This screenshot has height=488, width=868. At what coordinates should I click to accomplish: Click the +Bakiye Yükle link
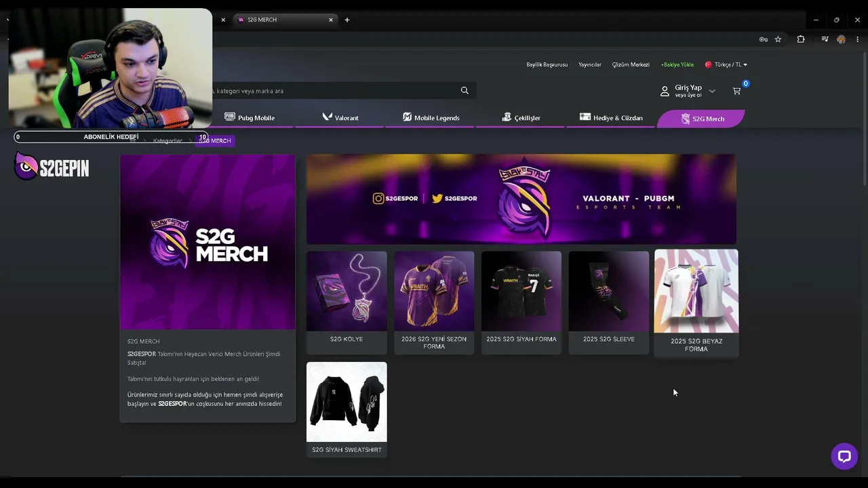[x=677, y=64]
